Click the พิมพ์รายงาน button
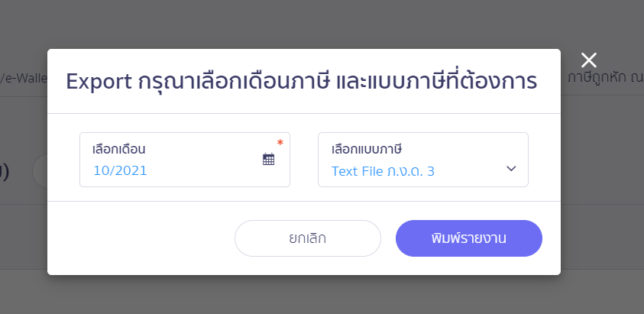 point(468,238)
